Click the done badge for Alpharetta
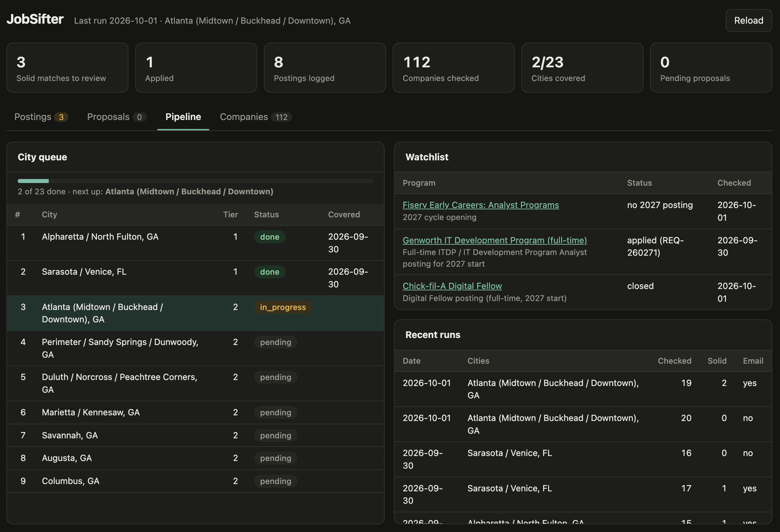The image size is (780, 532). pyautogui.click(x=270, y=237)
